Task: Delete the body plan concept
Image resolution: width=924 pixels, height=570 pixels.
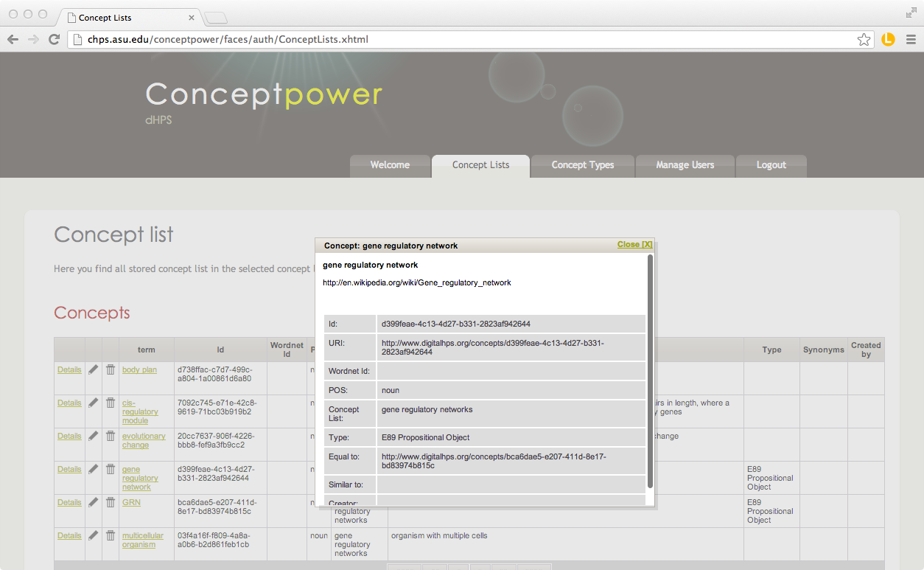Action: [111, 369]
